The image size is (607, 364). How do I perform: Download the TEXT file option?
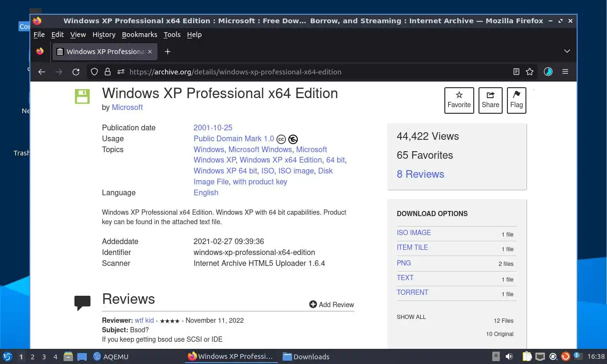click(x=405, y=278)
